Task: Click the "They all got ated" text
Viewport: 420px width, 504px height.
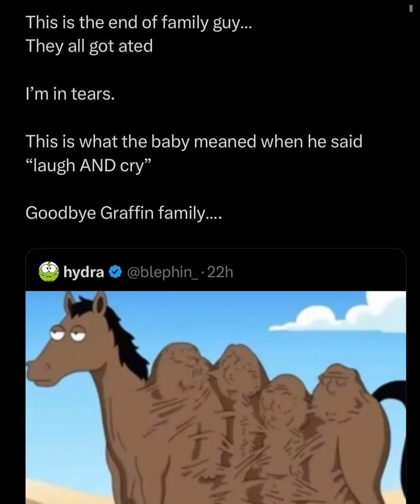Action: tap(89, 46)
